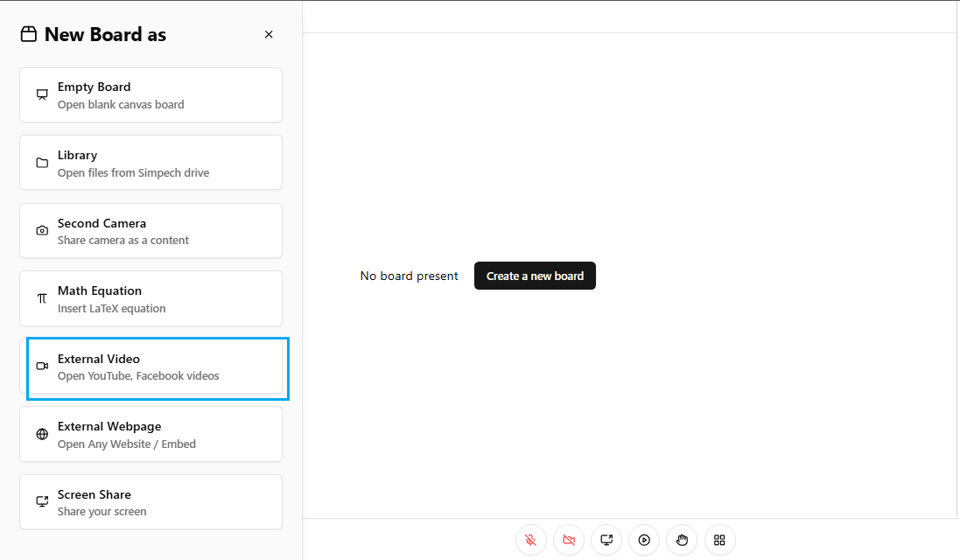Select Second Camera option

(151, 231)
